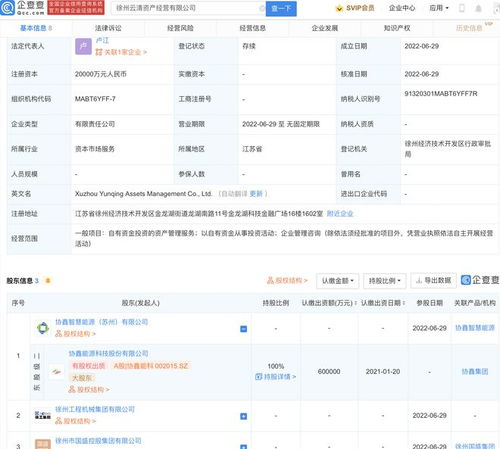Click the 查一下 search button
Viewport: 500px width, 449px height.
(x=281, y=8)
